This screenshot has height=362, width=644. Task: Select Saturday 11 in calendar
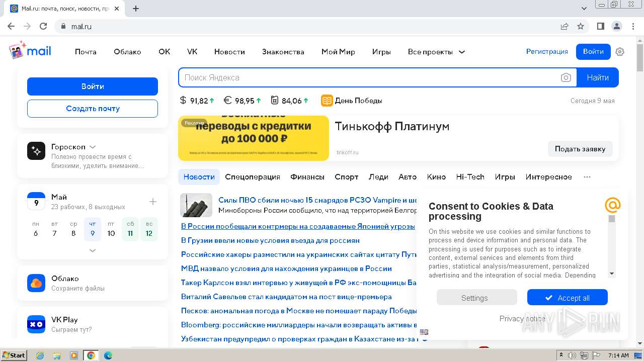[x=130, y=229]
